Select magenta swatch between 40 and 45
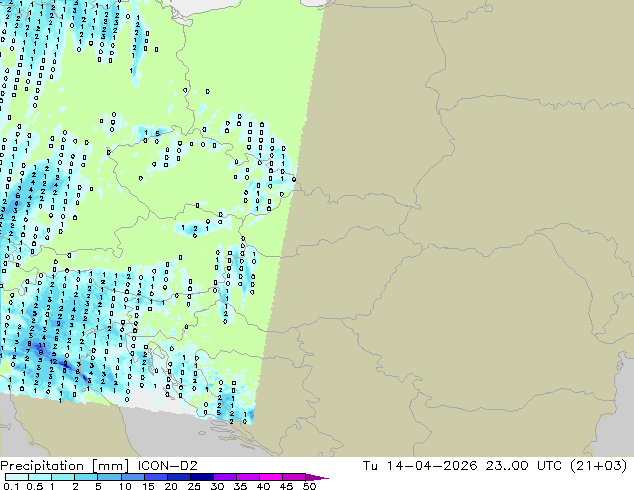Image resolution: width=634 pixels, height=490 pixels. [271, 477]
